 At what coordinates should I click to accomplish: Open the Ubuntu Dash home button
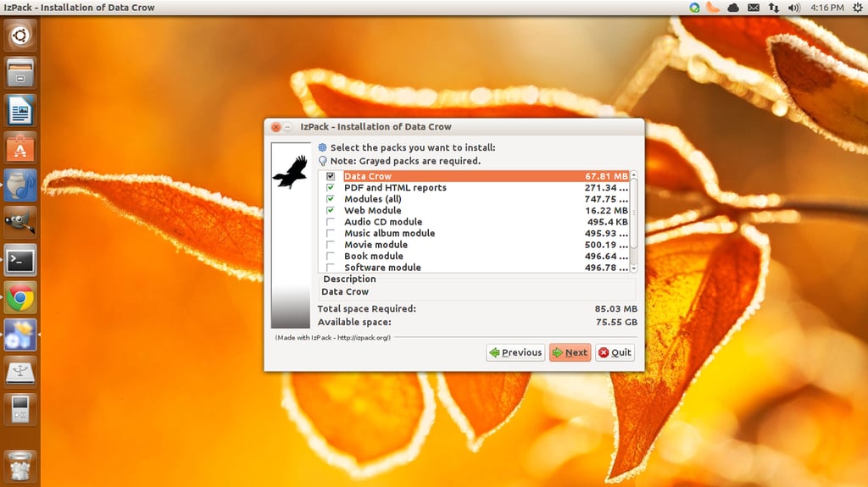20,36
